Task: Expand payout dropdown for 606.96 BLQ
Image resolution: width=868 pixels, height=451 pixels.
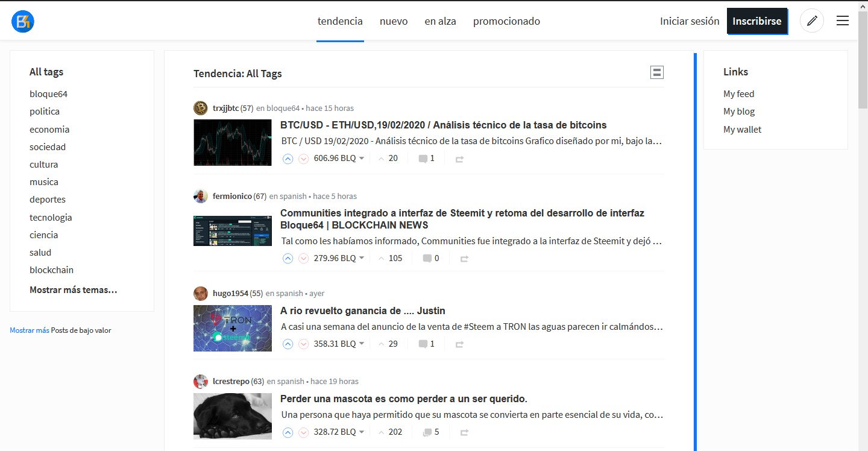Action: click(x=362, y=159)
